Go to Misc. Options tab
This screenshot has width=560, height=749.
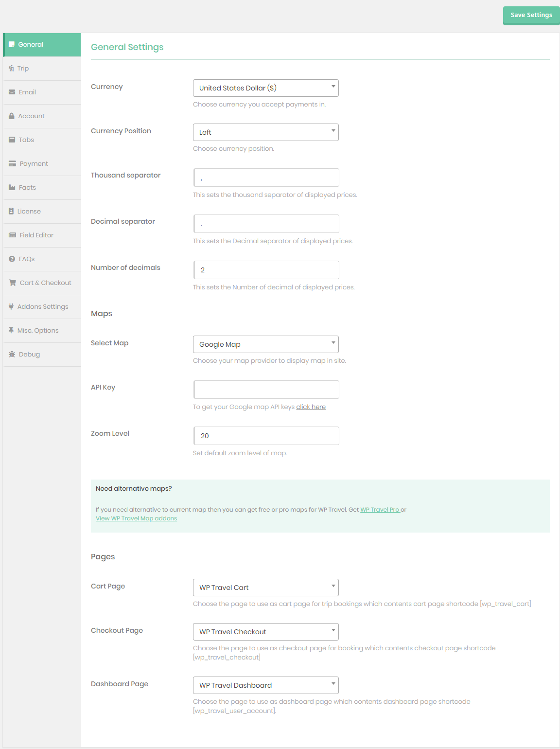point(37,331)
